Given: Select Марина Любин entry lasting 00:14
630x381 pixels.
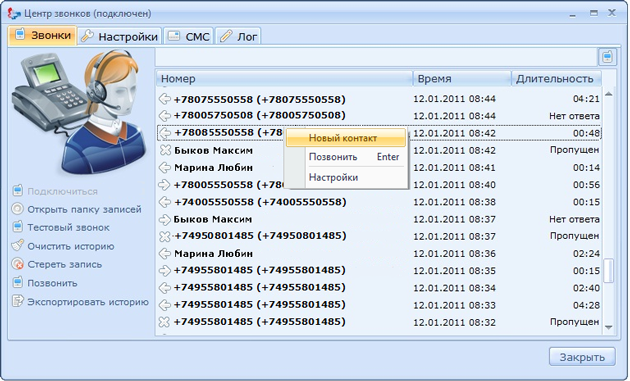Looking at the screenshot, I should 379,168.
